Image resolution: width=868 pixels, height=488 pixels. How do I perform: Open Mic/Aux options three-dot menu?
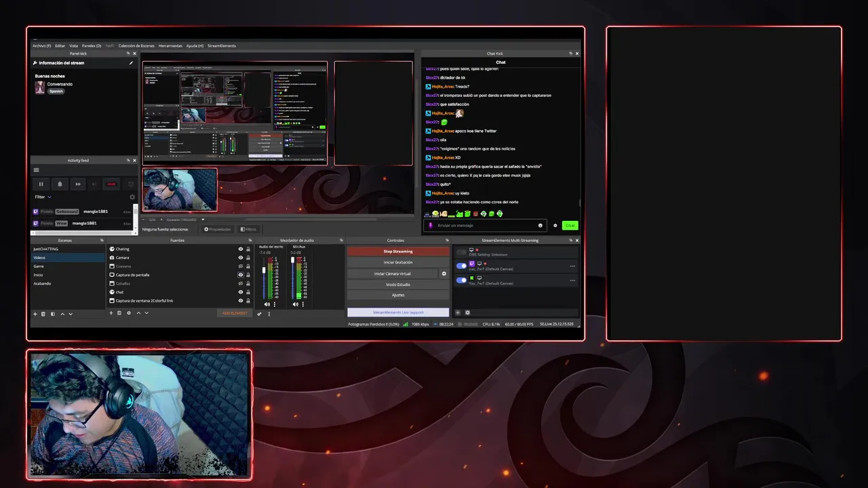pyautogui.click(x=303, y=304)
